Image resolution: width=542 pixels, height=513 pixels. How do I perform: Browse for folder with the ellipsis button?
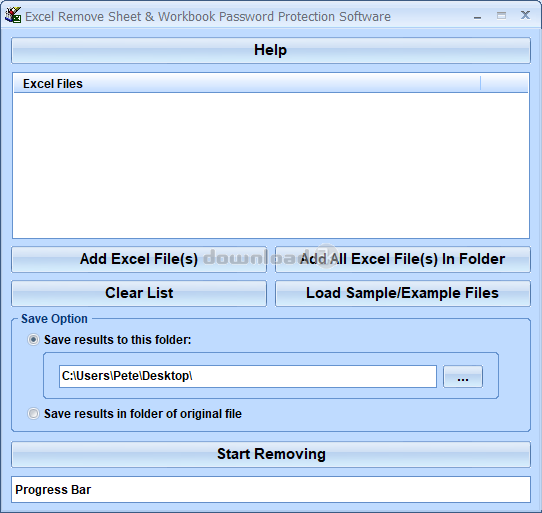(463, 376)
